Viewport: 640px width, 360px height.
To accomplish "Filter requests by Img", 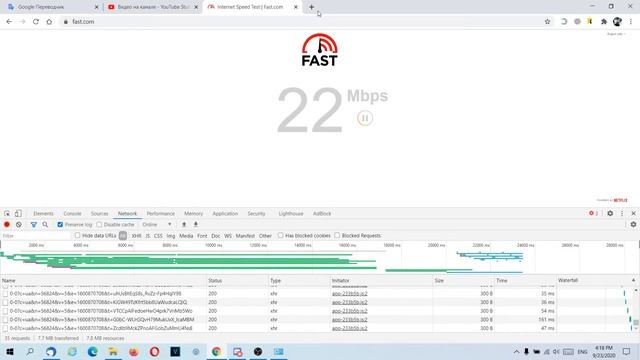I will coord(171,236).
